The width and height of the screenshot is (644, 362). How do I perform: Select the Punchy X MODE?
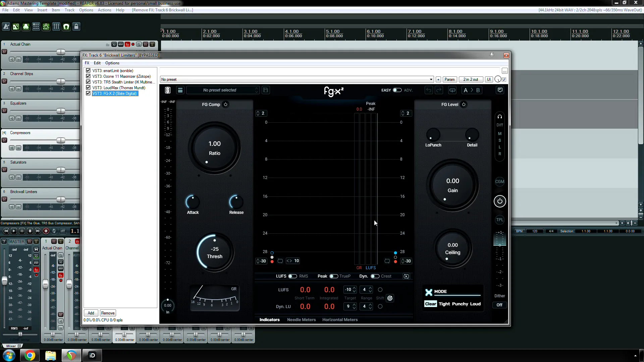coord(460,304)
